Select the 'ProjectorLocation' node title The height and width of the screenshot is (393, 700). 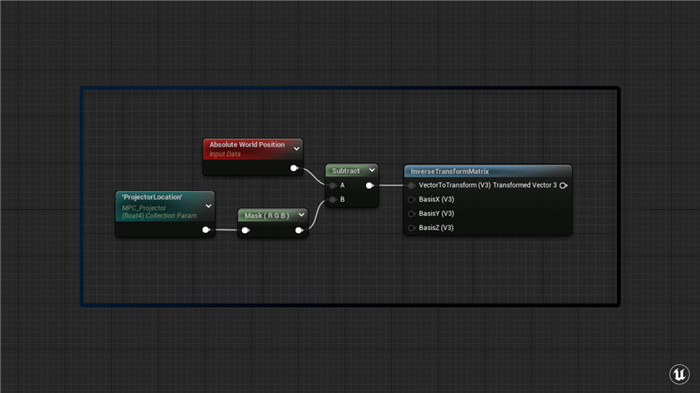pyautogui.click(x=152, y=197)
